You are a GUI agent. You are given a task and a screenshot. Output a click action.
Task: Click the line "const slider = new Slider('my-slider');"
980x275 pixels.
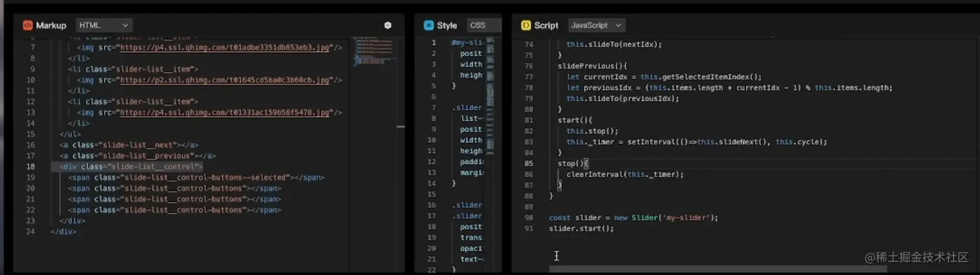(x=633, y=217)
